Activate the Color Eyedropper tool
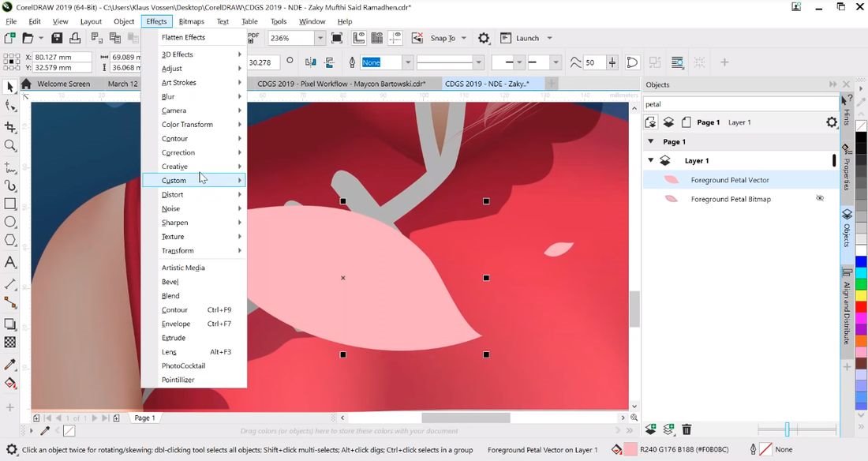 (x=10, y=365)
